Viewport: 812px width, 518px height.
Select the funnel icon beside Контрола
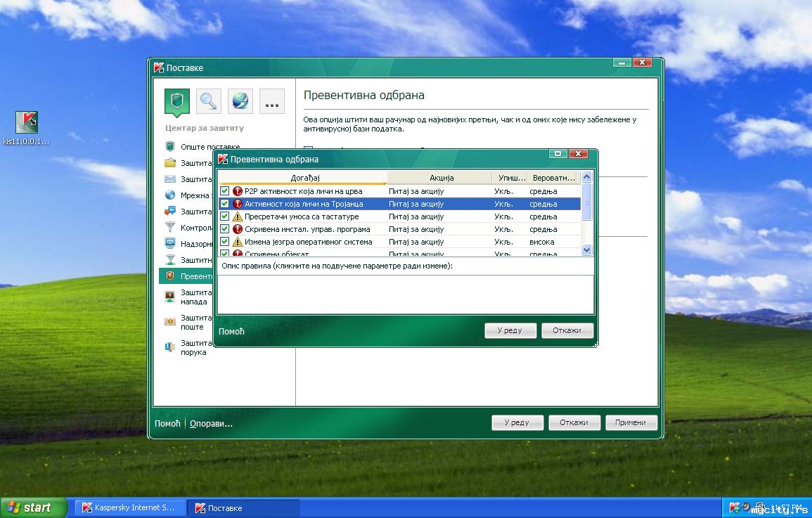click(170, 227)
